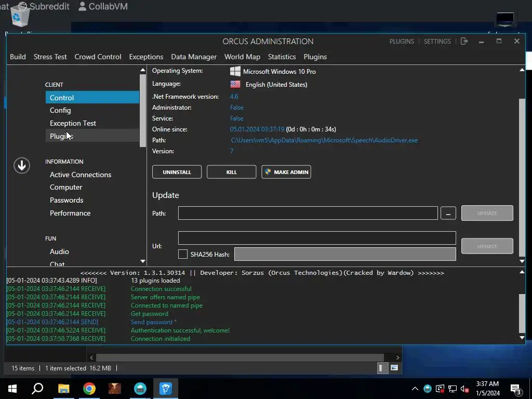The width and height of the screenshot is (532, 399).
Task: Click the Orcus Administration taskbar icon
Action: (166, 389)
